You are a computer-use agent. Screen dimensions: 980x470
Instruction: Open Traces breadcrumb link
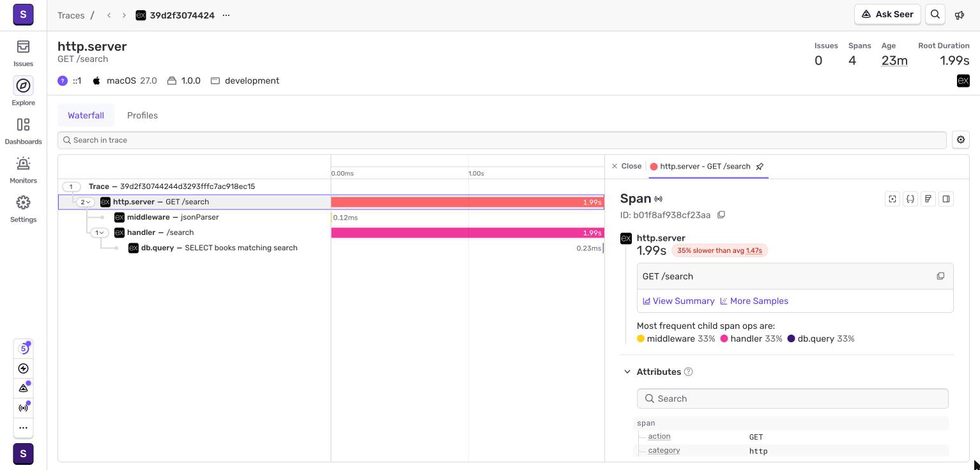click(x=71, y=15)
